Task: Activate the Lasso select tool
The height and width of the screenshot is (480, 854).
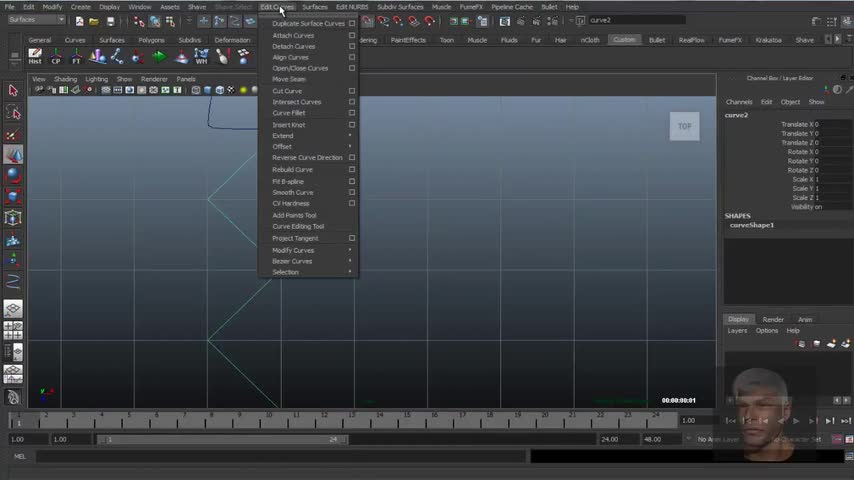Action: click(13, 113)
